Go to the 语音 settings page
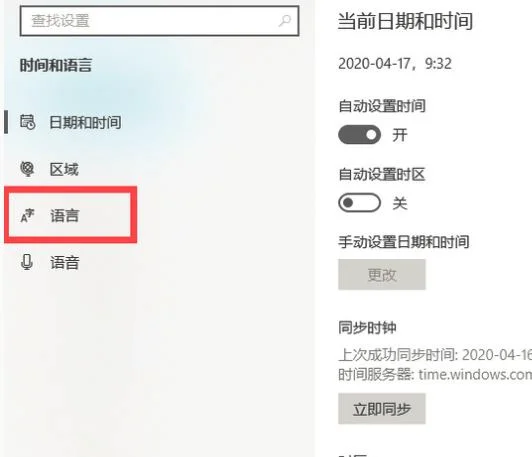 click(x=64, y=262)
